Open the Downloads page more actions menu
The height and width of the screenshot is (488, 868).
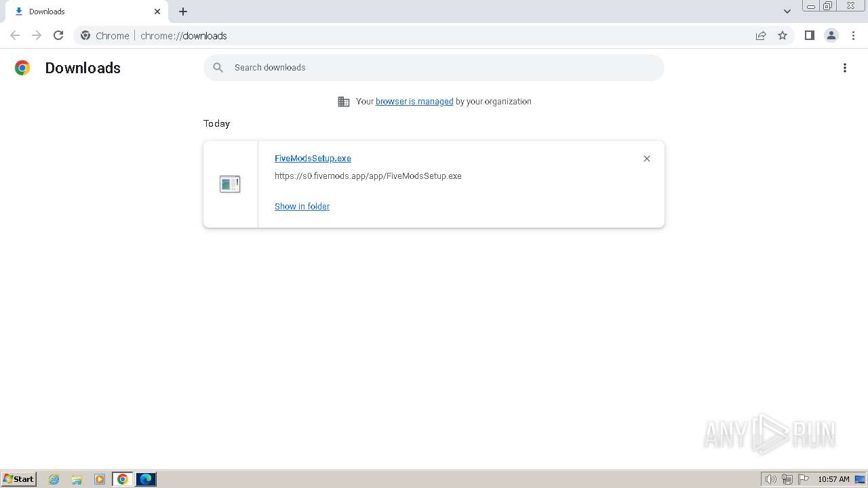point(845,68)
